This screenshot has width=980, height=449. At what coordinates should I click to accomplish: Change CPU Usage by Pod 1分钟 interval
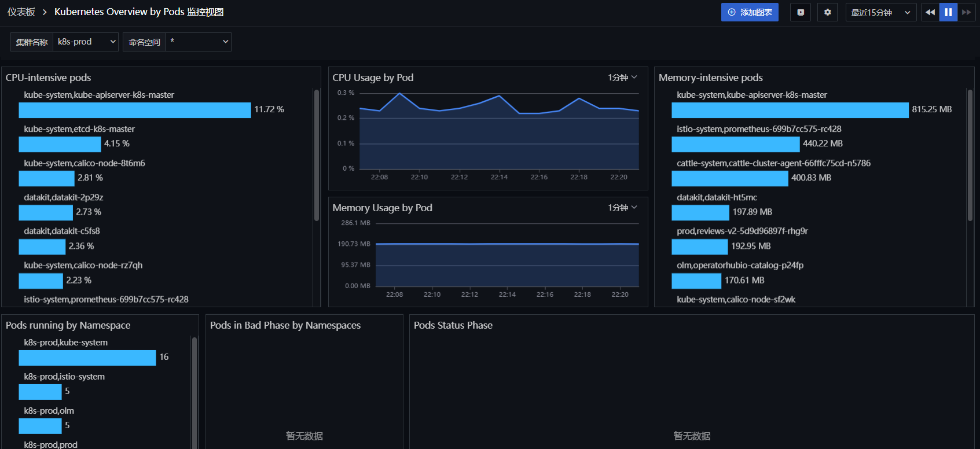point(622,78)
